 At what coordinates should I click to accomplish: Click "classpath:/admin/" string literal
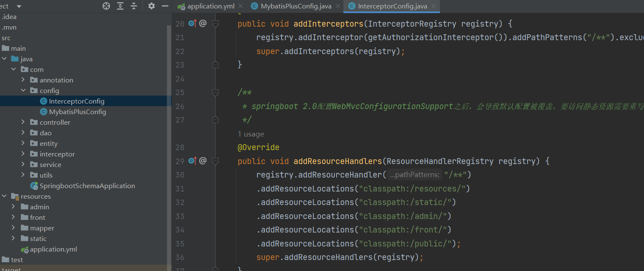(x=403, y=216)
